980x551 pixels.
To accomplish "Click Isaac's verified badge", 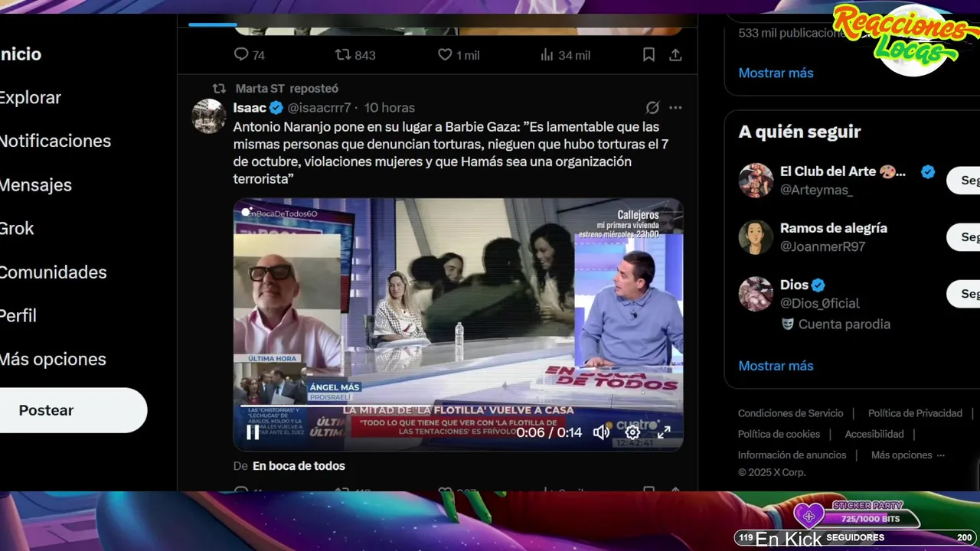I will pos(276,108).
